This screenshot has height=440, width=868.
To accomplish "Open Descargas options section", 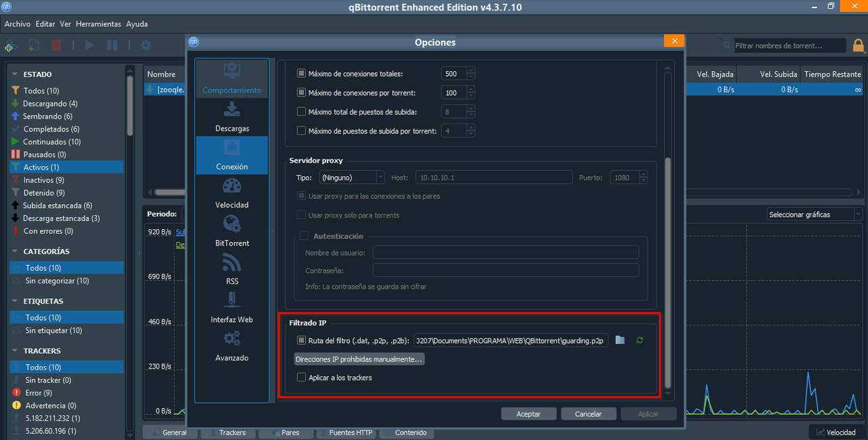I will [232, 117].
